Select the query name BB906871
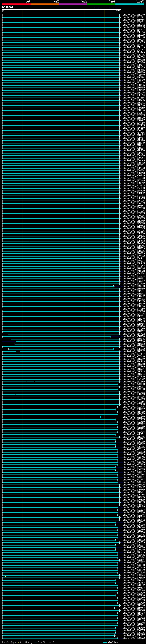146x644 pixels. tap(8, 8)
